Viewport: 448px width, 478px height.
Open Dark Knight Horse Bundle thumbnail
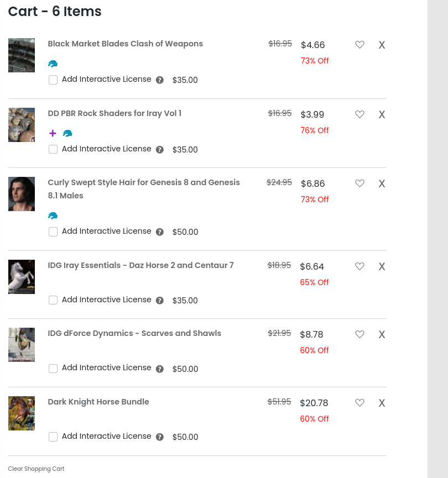pyautogui.click(x=22, y=413)
